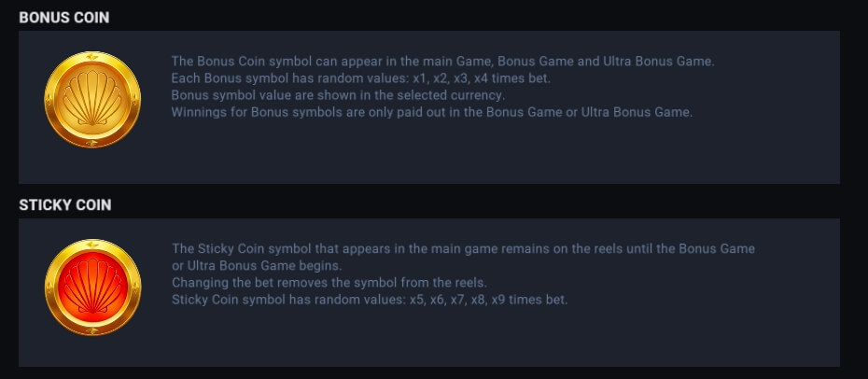
Task: Click the line 'Each Bonus symbol has random values'
Action: [x=361, y=78]
